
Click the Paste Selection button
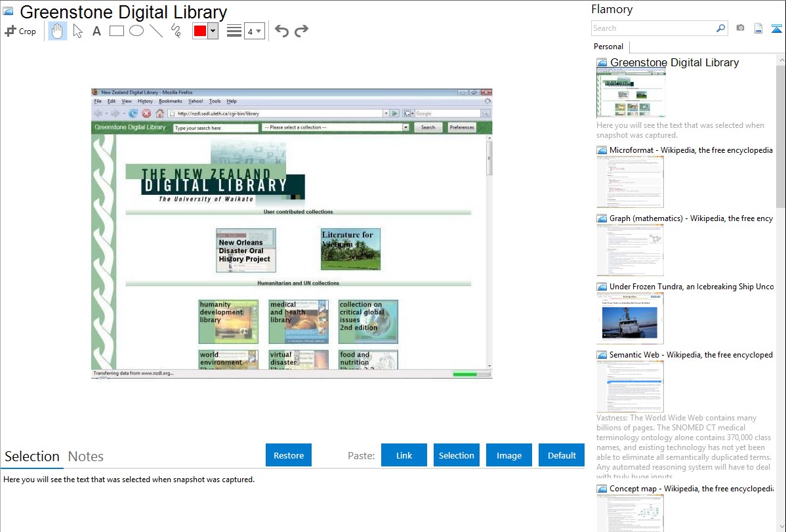coord(456,455)
